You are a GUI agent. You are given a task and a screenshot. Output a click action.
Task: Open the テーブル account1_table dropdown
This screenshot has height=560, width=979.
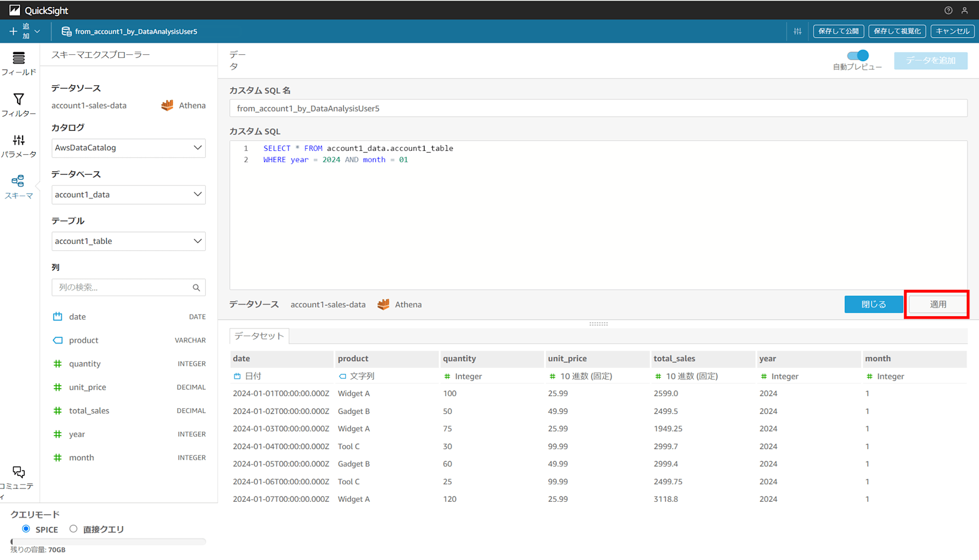(x=128, y=241)
